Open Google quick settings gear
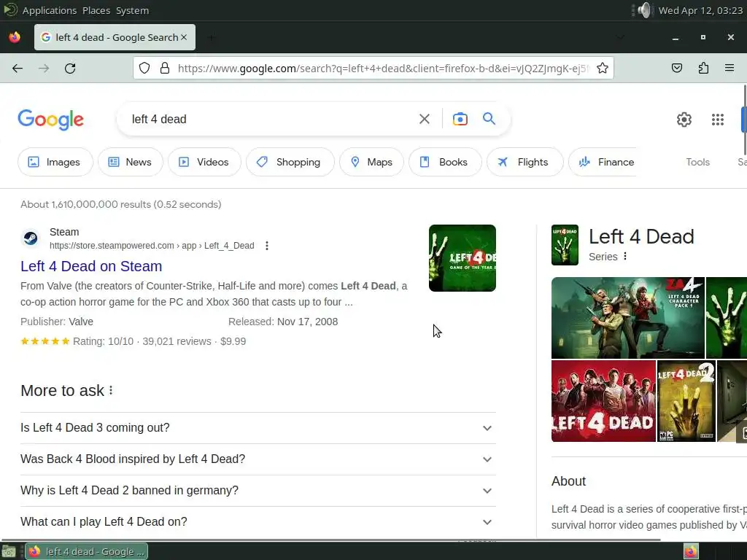The height and width of the screenshot is (560, 747). (x=684, y=120)
